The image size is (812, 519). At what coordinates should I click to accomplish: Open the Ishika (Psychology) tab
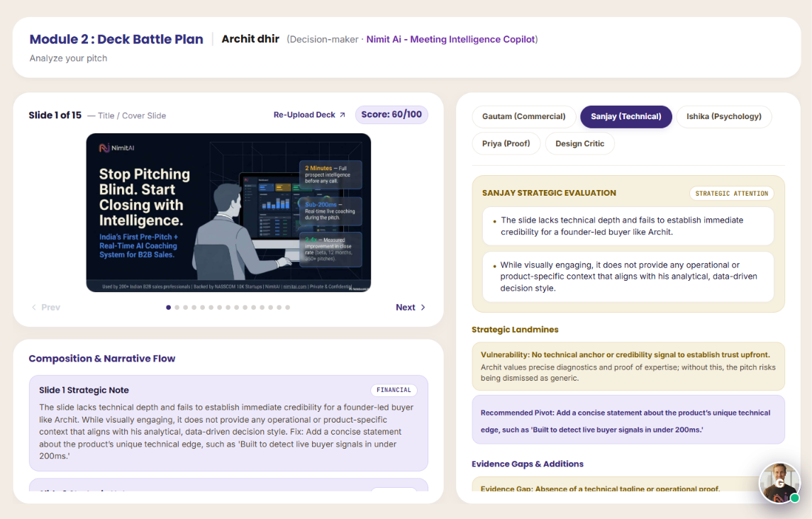pyautogui.click(x=723, y=116)
